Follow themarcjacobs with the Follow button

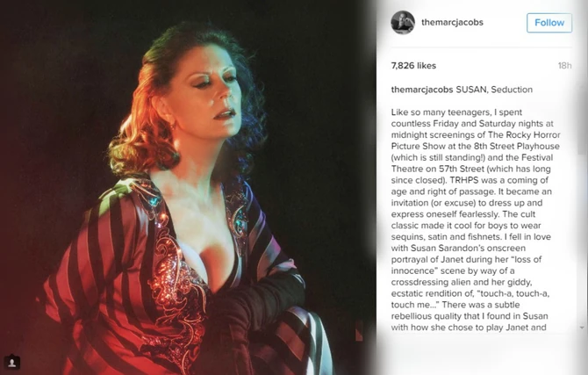tap(549, 23)
